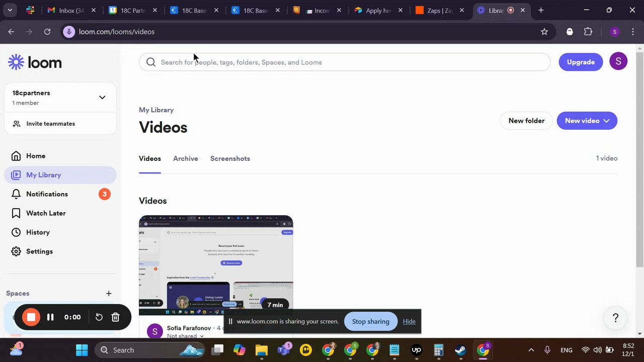The height and width of the screenshot is (362, 644).
Task: Switch to the Archive tab
Action: (186, 158)
